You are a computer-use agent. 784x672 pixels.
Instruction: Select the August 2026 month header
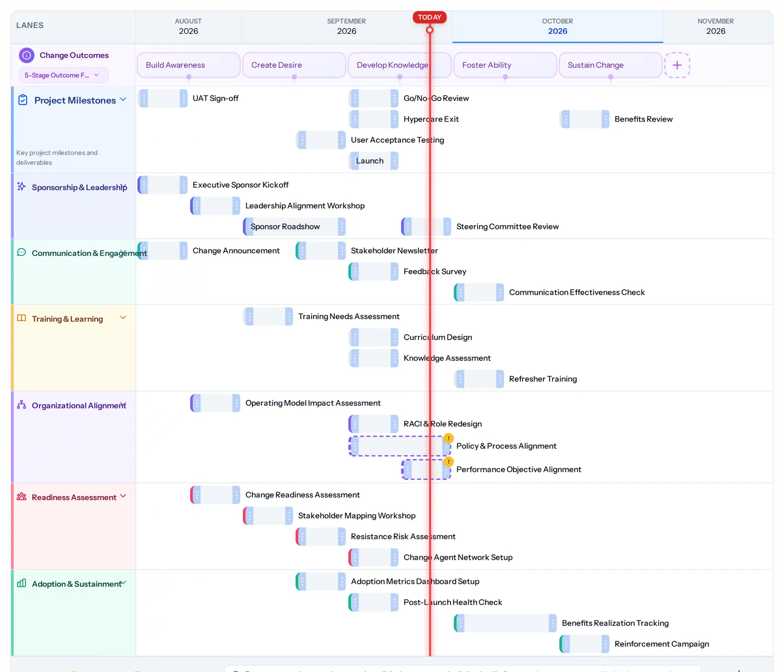click(x=188, y=26)
